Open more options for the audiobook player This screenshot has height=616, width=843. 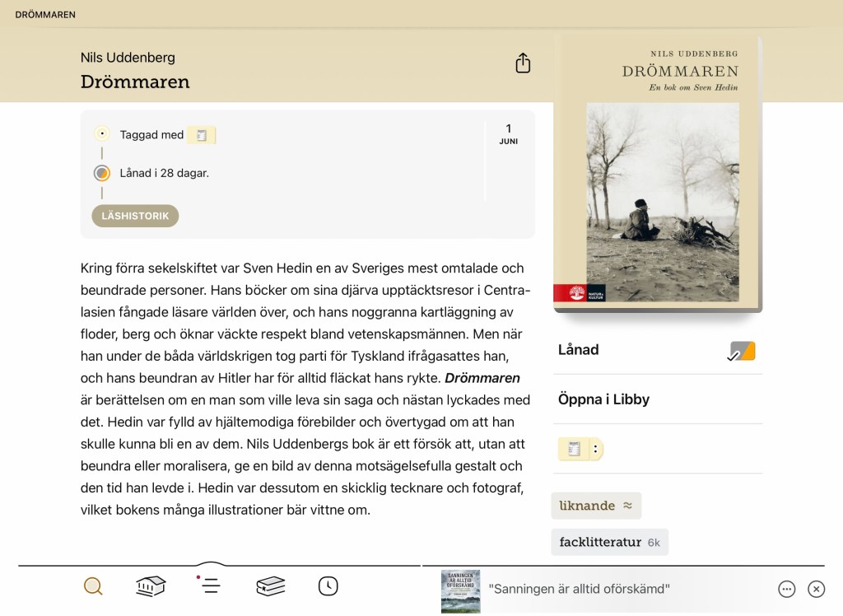tap(786, 589)
